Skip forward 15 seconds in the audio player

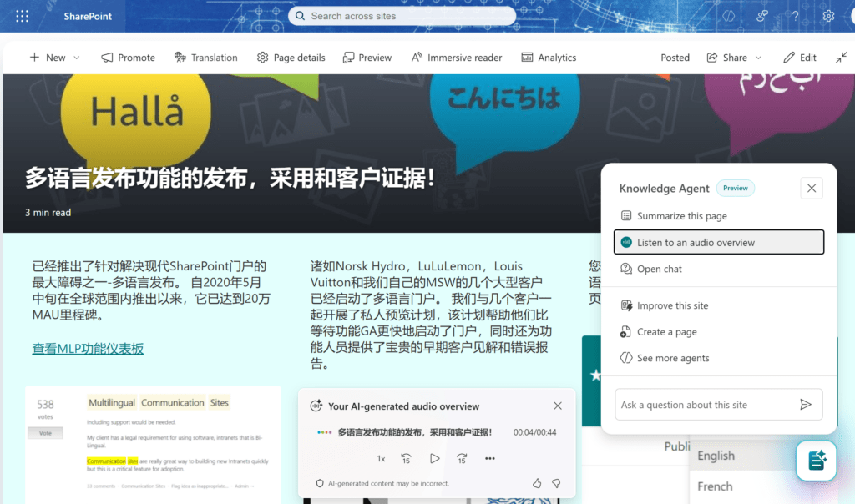click(462, 458)
